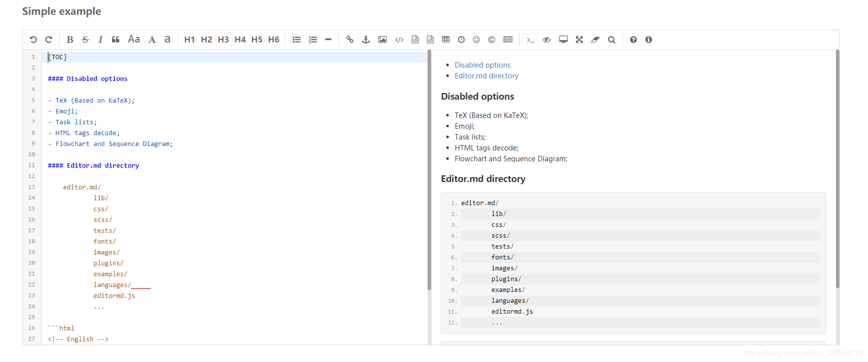Open the help dialog
The image size is (868, 362).
(633, 39)
